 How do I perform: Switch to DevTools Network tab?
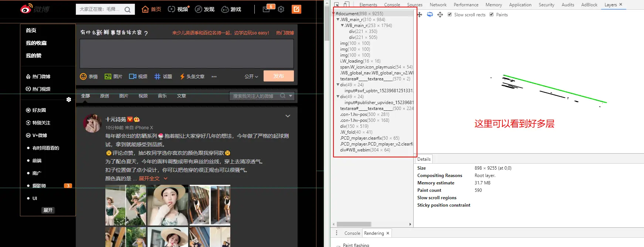[438, 4]
